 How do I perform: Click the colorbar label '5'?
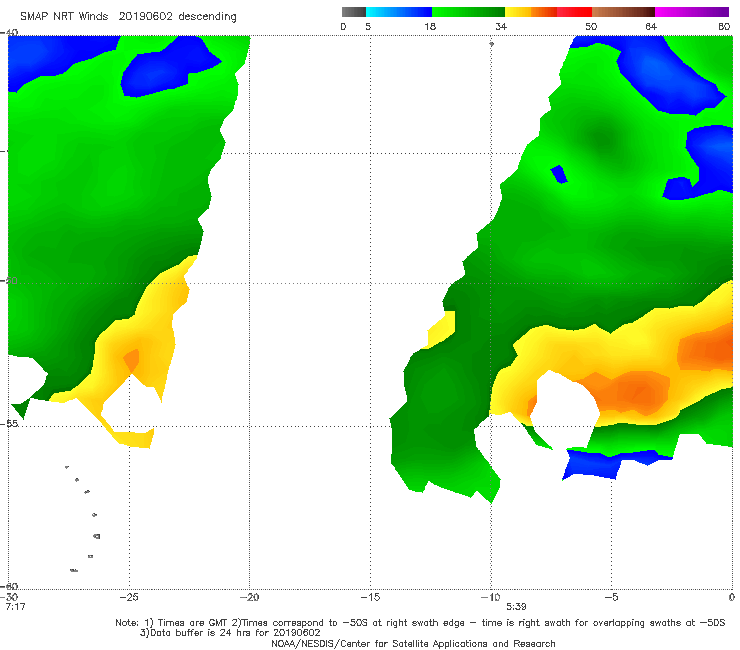tap(368, 27)
